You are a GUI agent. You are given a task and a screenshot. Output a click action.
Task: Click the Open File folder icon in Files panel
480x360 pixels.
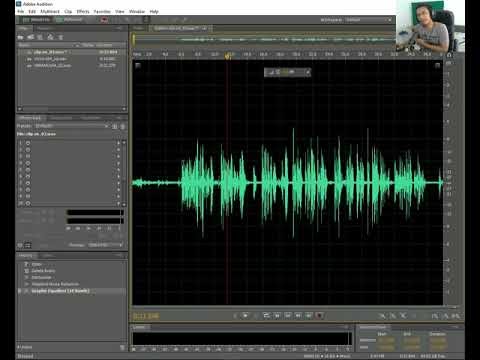point(21,37)
